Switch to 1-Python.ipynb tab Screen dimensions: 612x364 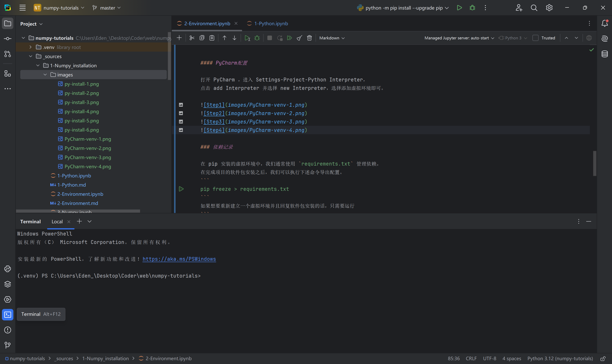[268, 23]
